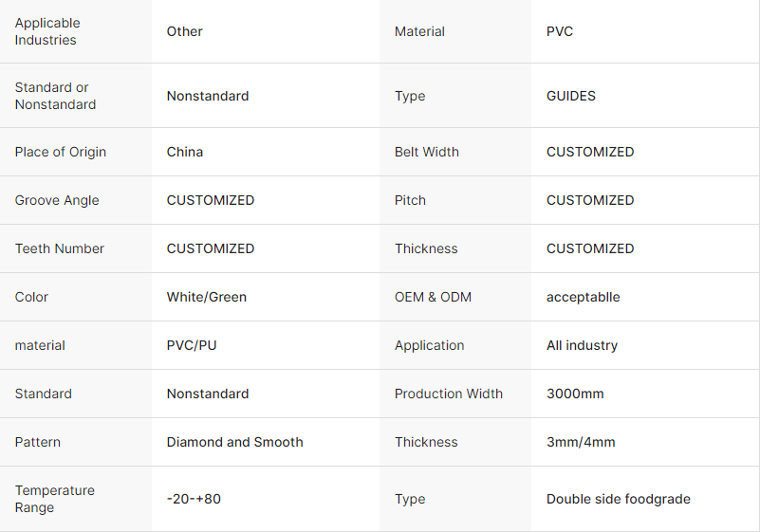Click the "OEM & ODM" label
The image size is (760, 532).
433,297
